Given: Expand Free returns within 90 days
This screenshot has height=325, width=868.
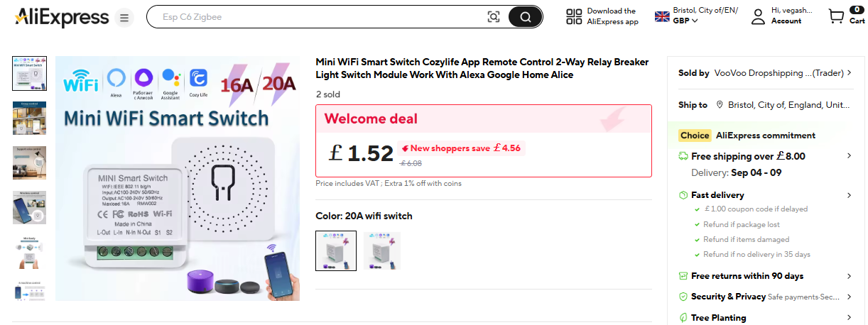Looking at the screenshot, I should (849, 276).
